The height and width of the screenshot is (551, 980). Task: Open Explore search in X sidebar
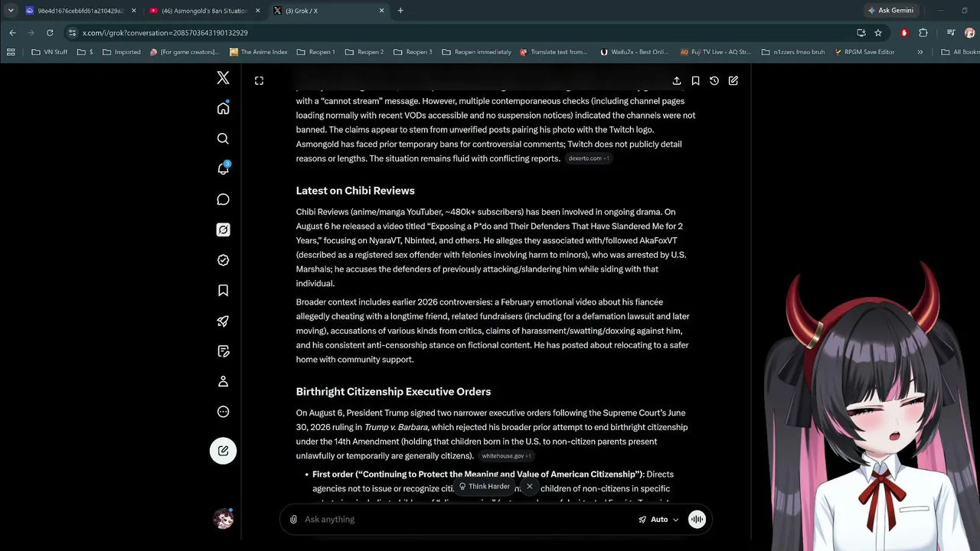click(x=223, y=139)
